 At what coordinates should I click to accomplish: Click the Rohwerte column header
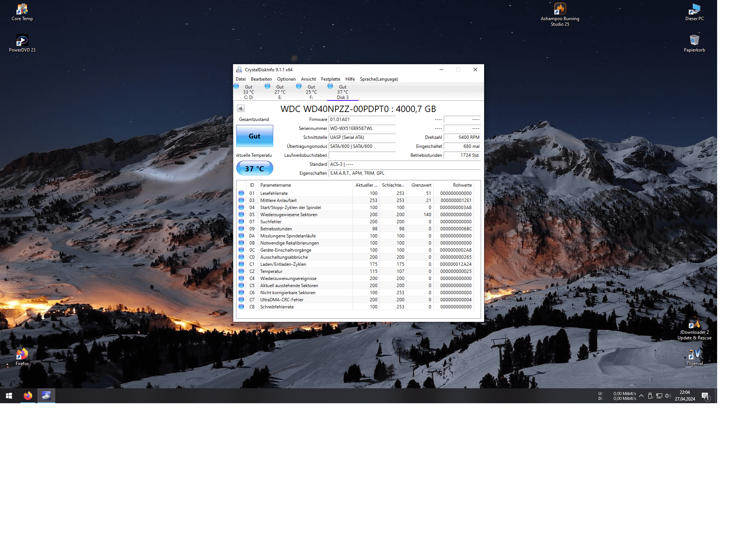pos(462,185)
